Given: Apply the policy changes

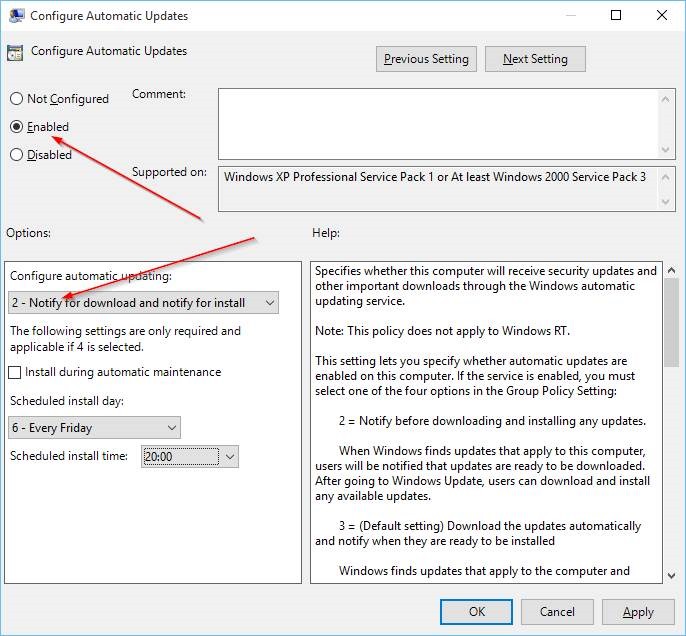Looking at the screenshot, I should point(638,612).
